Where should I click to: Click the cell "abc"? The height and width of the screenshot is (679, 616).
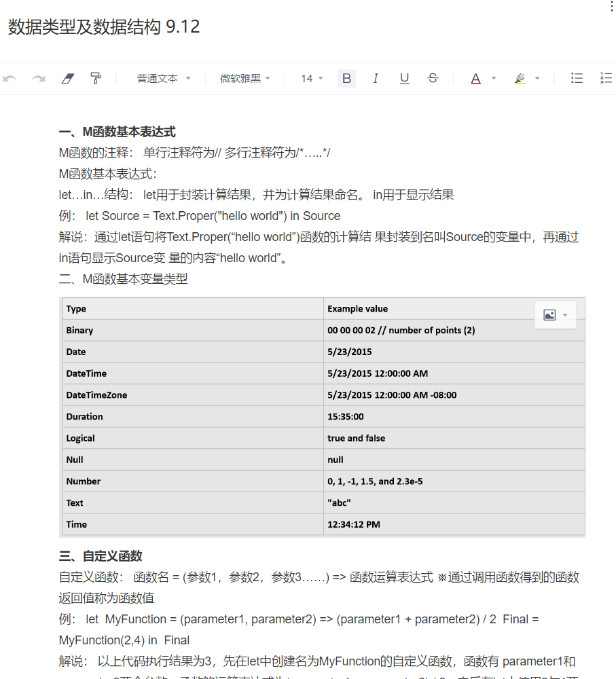point(454,502)
